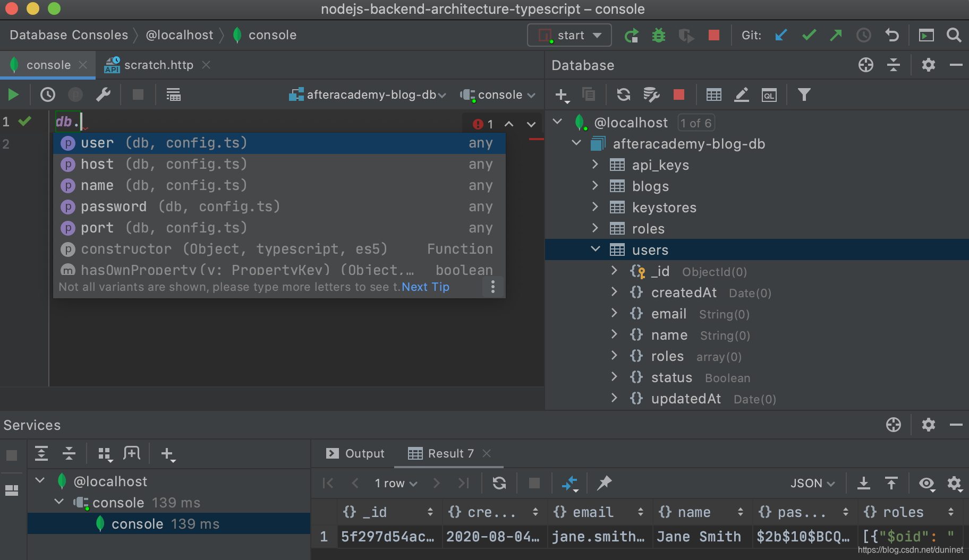Switch to the Output tab
This screenshot has width=969, height=560.
364,453
